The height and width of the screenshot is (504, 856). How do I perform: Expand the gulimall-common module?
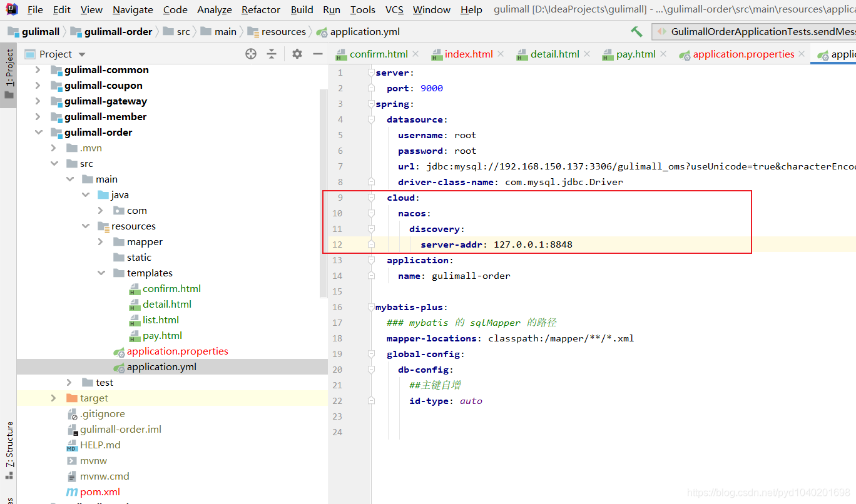click(x=38, y=69)
